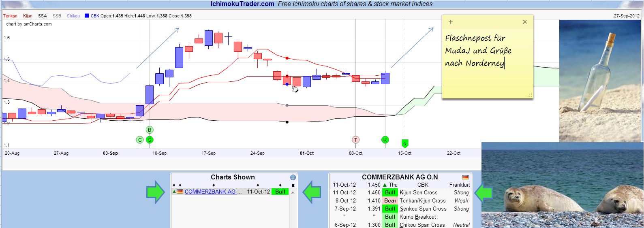Screen dimensions: 644x228
Task: Open the chart by amCharts.com link
Action: [29, 24]
